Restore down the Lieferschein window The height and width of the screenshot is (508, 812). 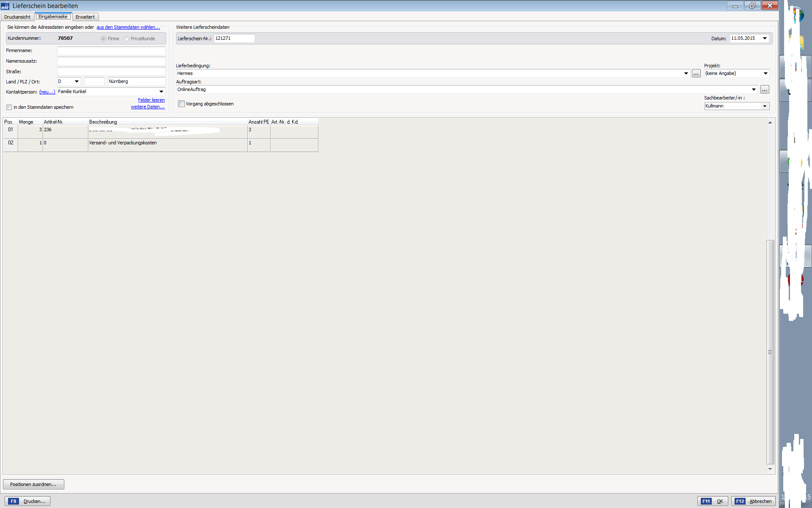point(752,6)
